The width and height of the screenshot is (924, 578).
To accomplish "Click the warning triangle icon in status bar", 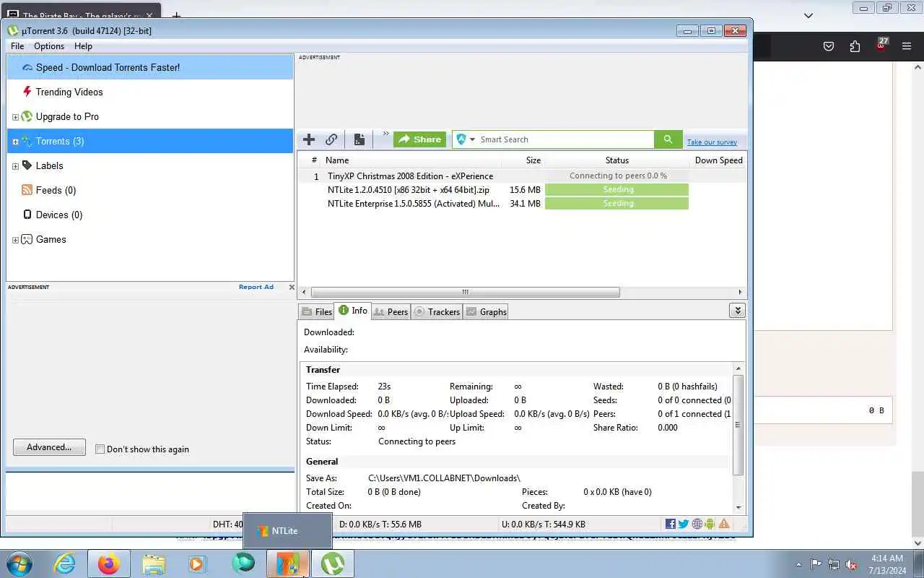I will tap(724, 524).
